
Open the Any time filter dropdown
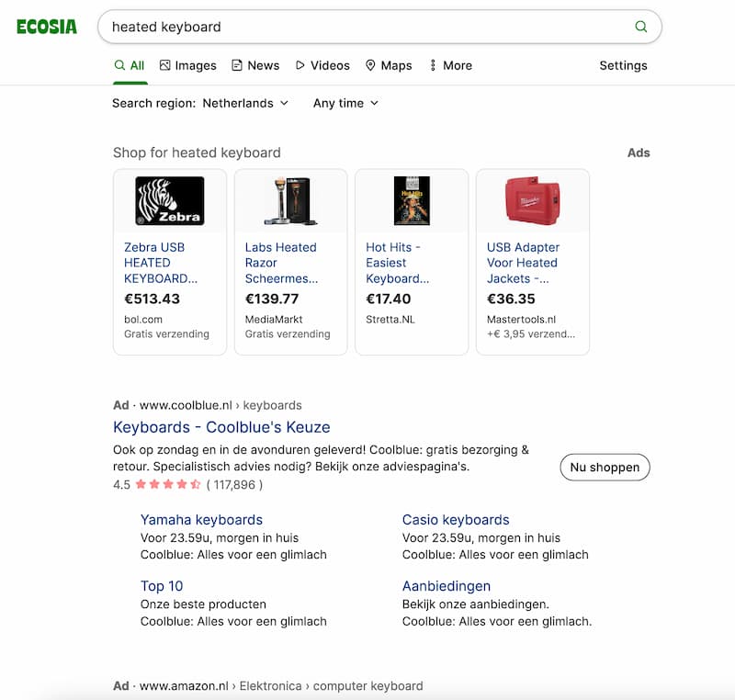pyautogui.click(x=345, y=103)
